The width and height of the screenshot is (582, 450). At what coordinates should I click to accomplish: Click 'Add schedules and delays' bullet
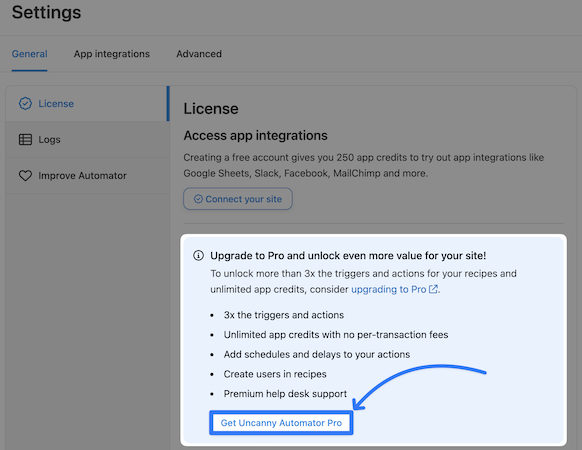[x=317, y=354]
